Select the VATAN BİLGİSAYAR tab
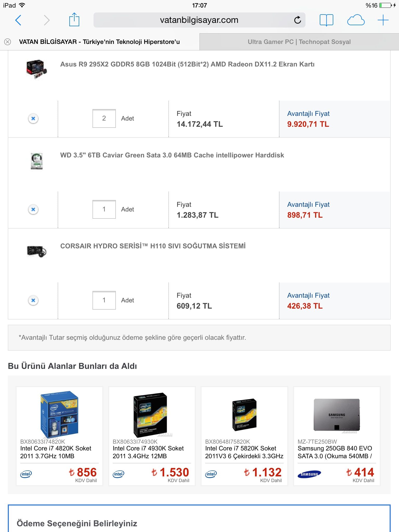 coord(99,42)
